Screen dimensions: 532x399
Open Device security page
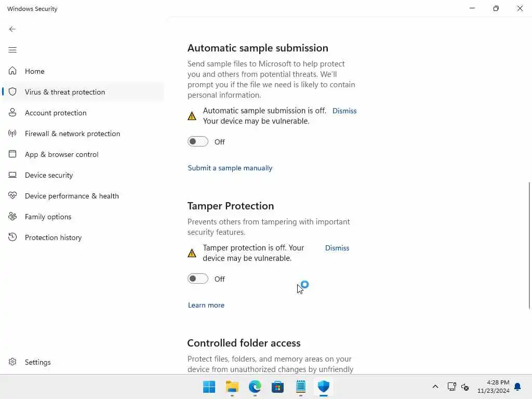pos(83,175)
